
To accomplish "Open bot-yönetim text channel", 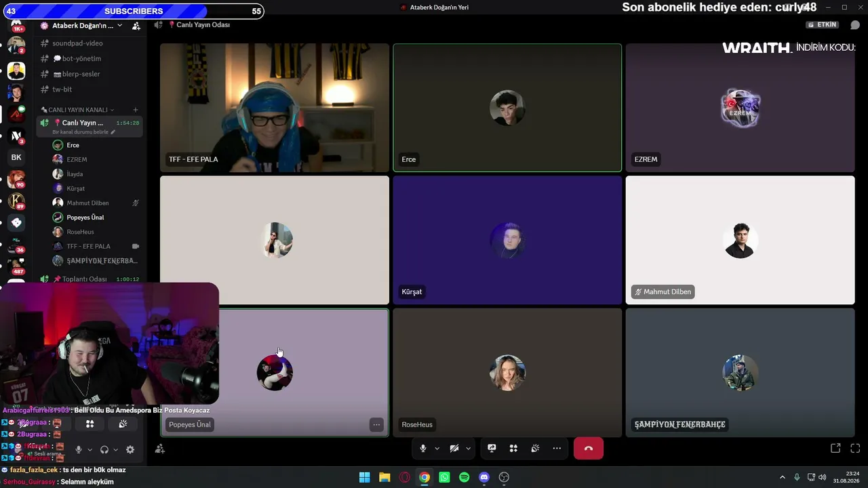I will (x=90, y=59).
